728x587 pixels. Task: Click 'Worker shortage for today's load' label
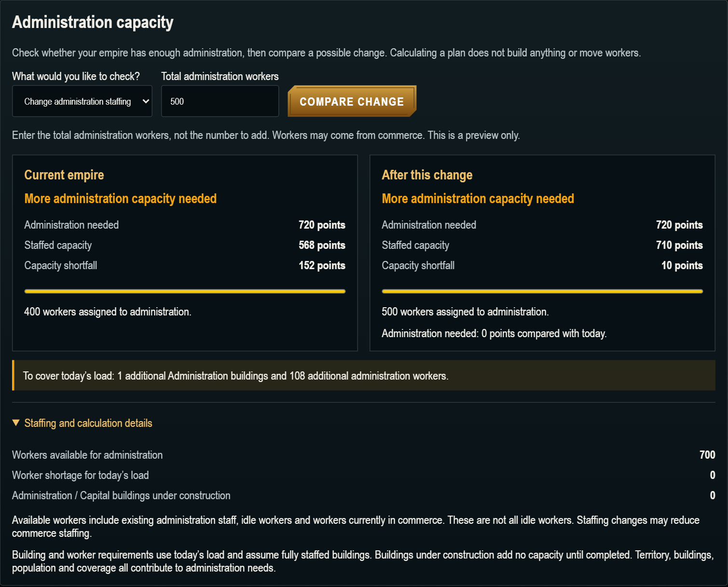coord(80,475)
